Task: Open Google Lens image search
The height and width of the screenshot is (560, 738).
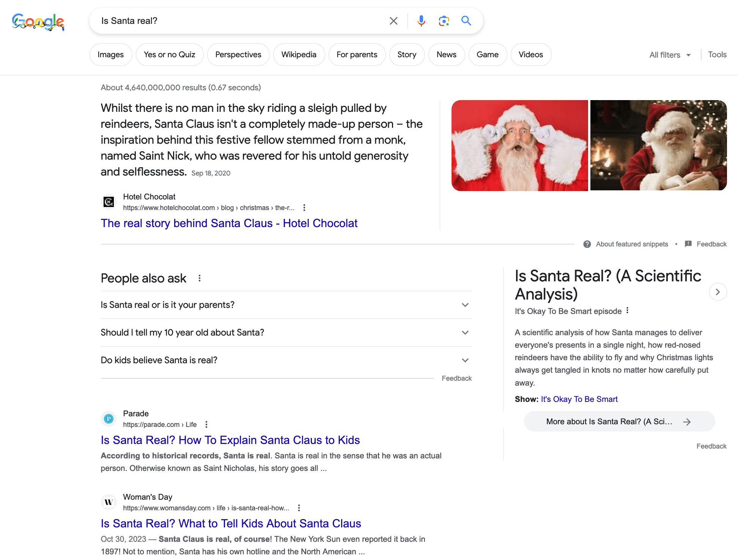Action: pos(444,21)
